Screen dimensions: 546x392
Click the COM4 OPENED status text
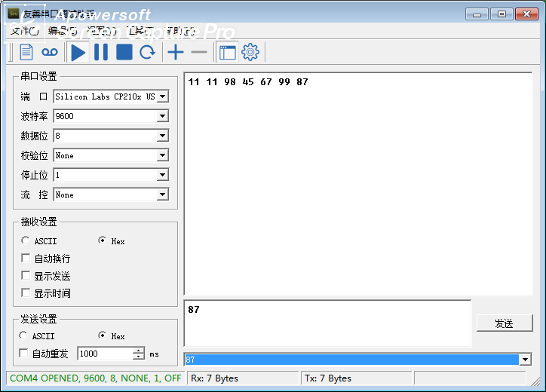96,378
